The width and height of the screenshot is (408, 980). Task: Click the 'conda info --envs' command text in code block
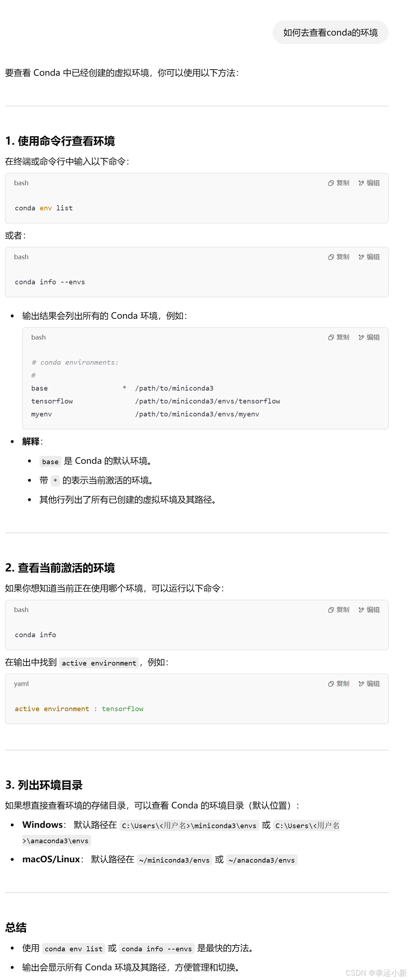coord(50,282)
